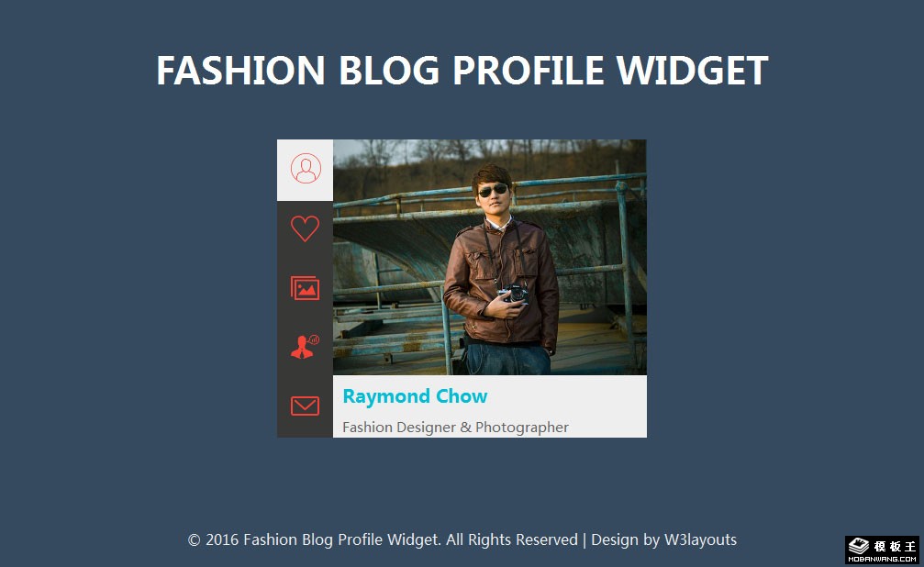Screen dimensions: 924x567
Task: Click the camera held in the photo
Action: 515,293
